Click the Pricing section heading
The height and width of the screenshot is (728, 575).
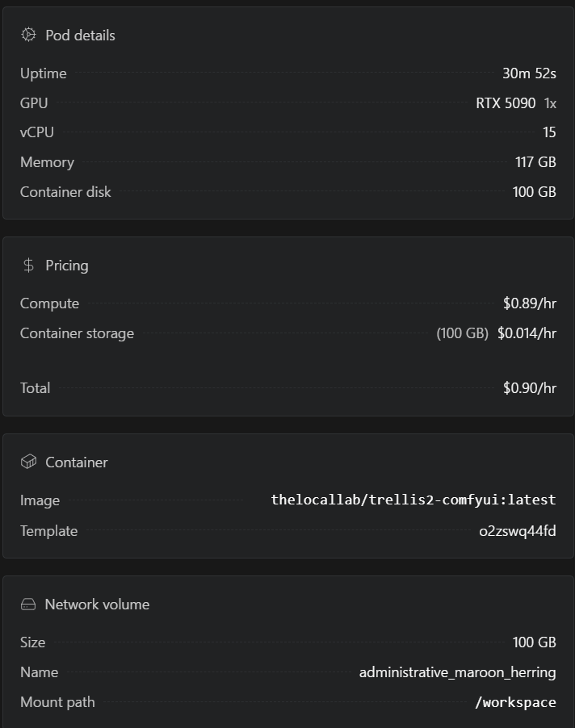(66, 265)
